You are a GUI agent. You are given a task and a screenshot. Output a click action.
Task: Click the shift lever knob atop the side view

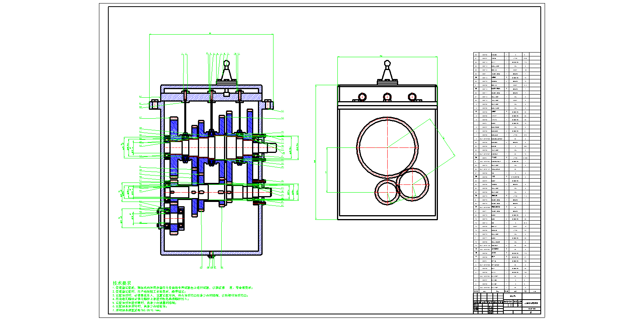387,63
